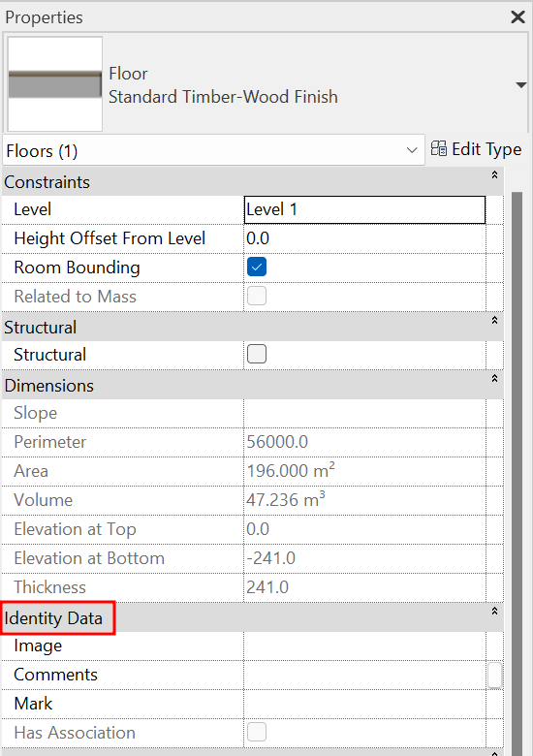Screen dimensions: 533x756
Task: Collapse the Structural section chevron
Action: tap(494, 320)
